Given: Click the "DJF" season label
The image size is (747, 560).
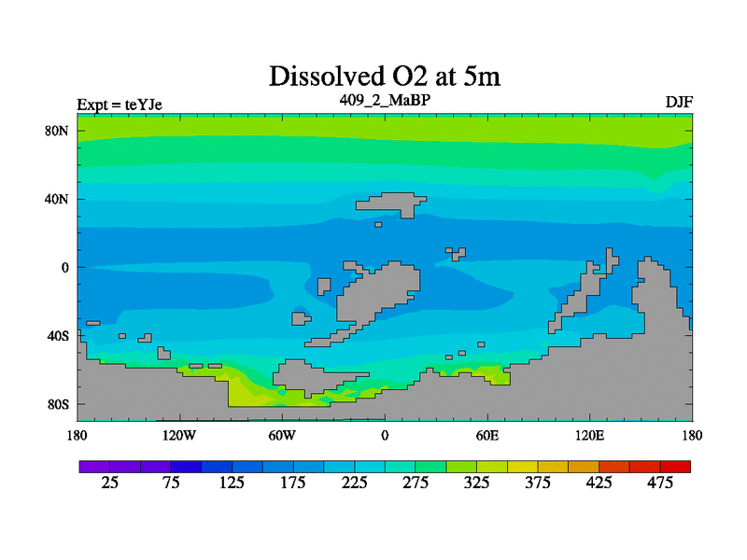Looking at the screenshot, I should pyautogui.click(x=678, y=102).
